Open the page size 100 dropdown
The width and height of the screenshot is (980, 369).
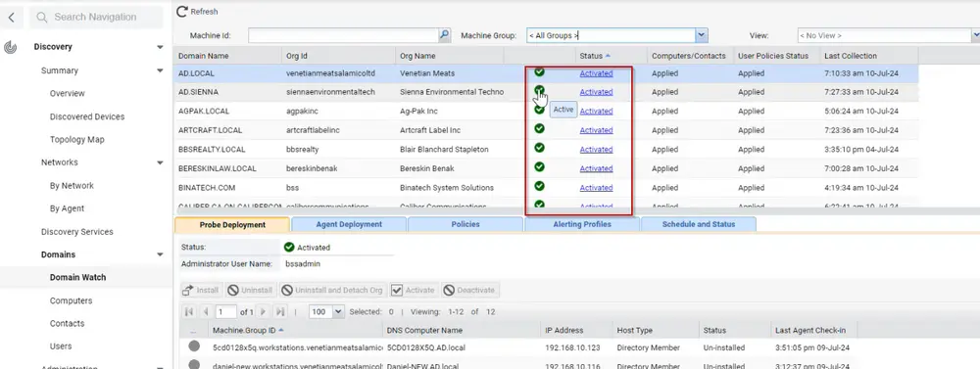[338, 311]
